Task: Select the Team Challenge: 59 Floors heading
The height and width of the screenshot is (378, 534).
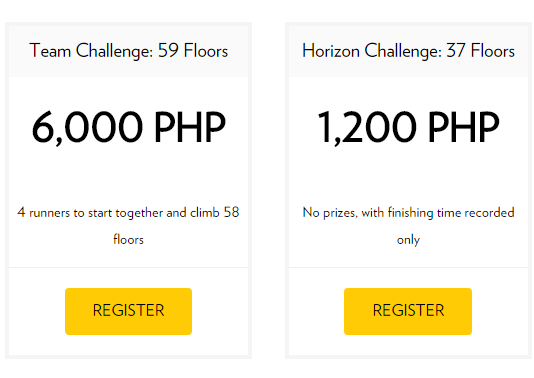Action: pos(128,51)
